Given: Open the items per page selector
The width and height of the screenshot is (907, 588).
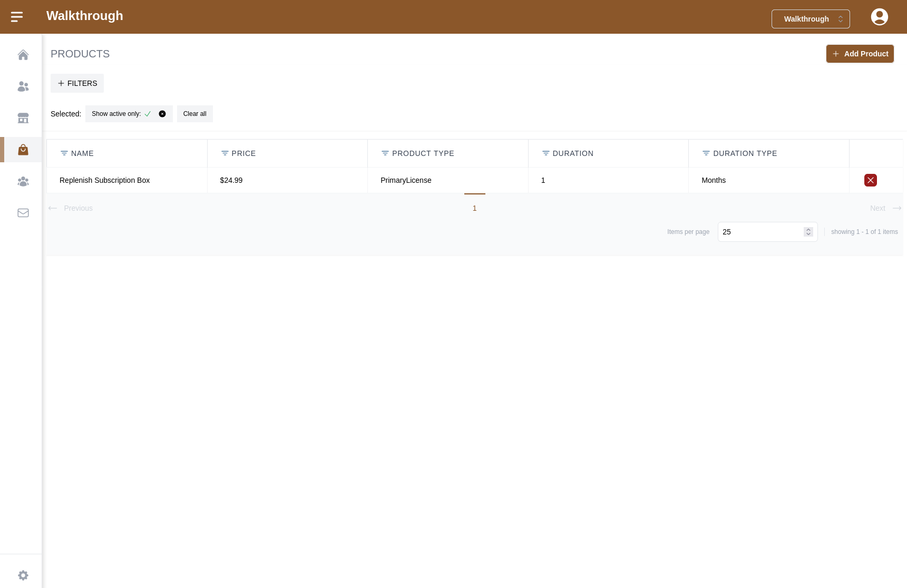Looking at the screenshot, I should (767, 232).
